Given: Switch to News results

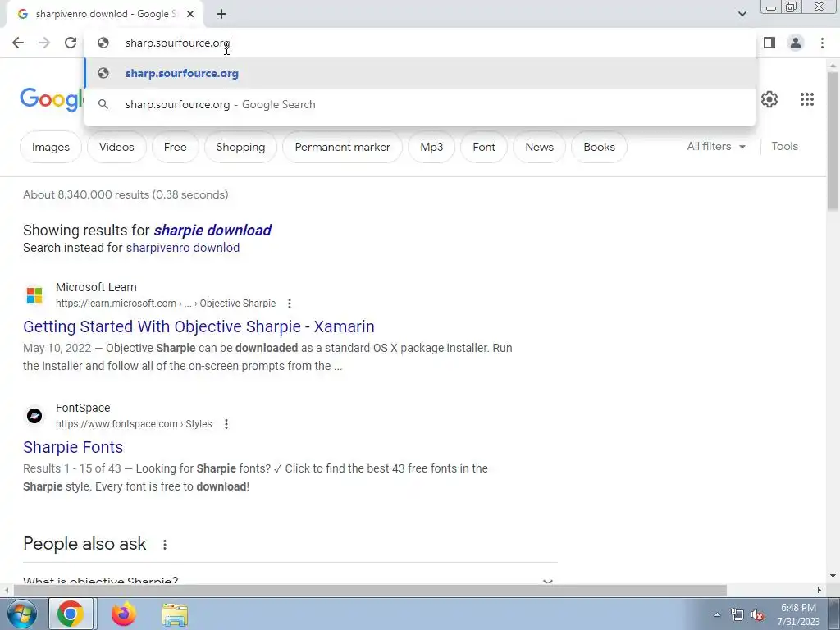Looking at the screenshot, I should coord(539,147).
